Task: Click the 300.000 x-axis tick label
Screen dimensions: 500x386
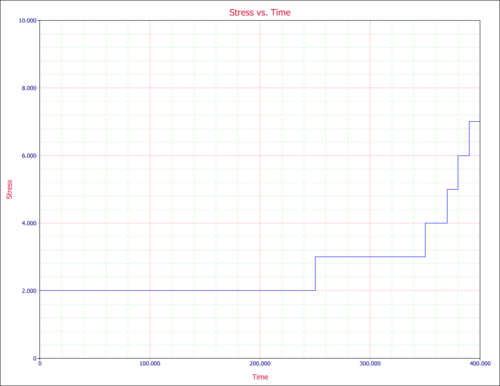Action: (370, 363)
